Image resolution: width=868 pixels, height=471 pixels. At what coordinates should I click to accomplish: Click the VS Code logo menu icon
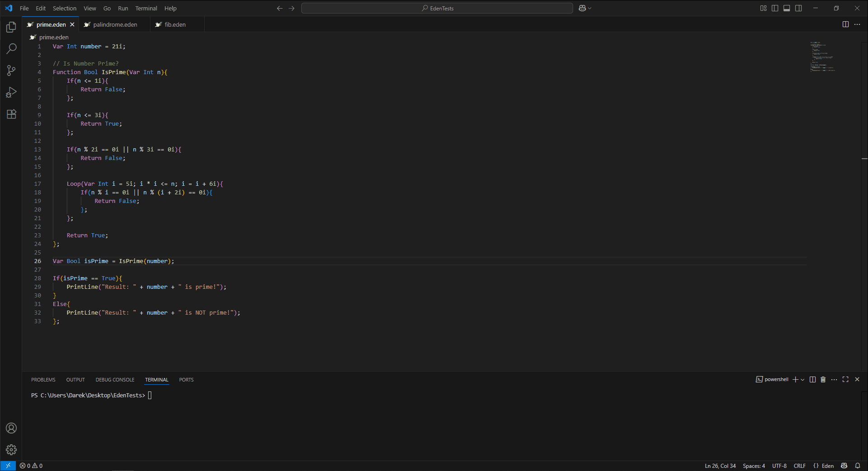[9, 8]
